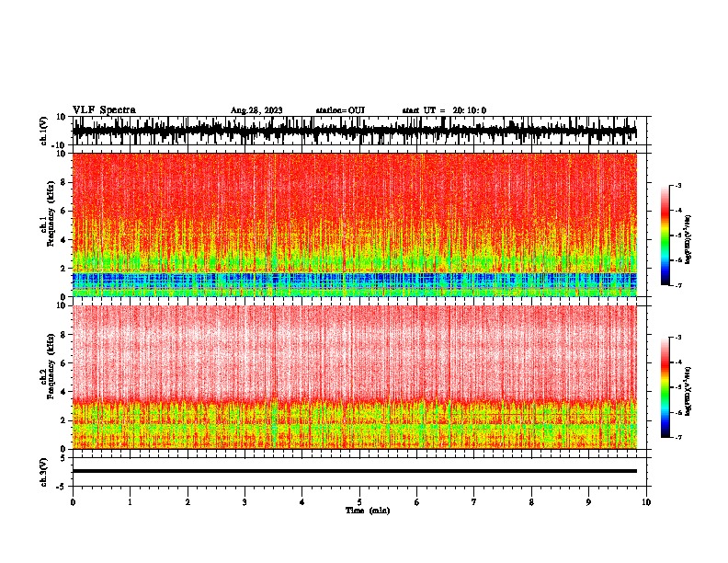This screenshot has height=563, width=728.
Task: Click the "Time (min)" axis label
Action: pyautogui.click(x=368, y=511)
